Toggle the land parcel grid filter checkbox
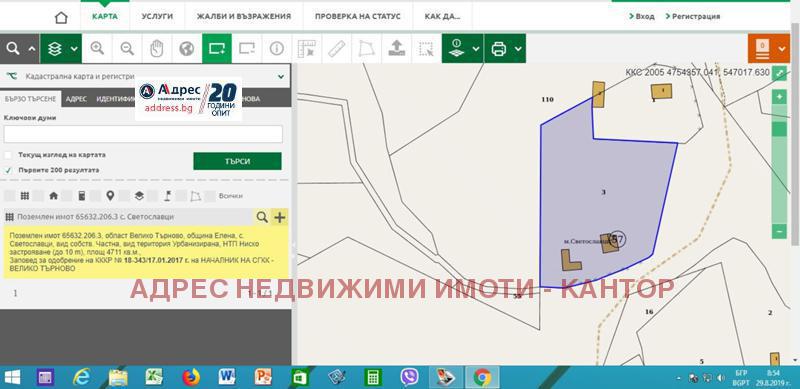Screen dimensions: 800x389 [x=10, y=196]
